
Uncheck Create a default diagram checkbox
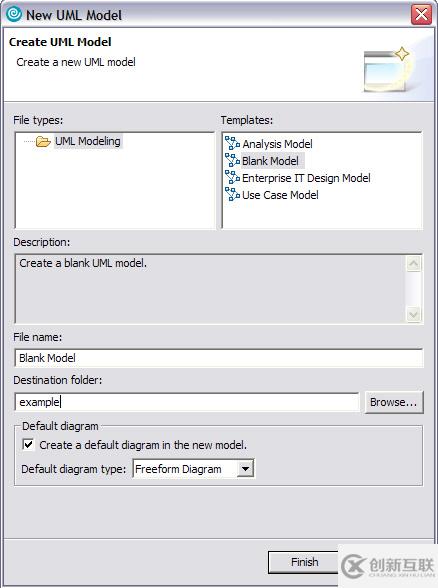[x=28, y=445]
